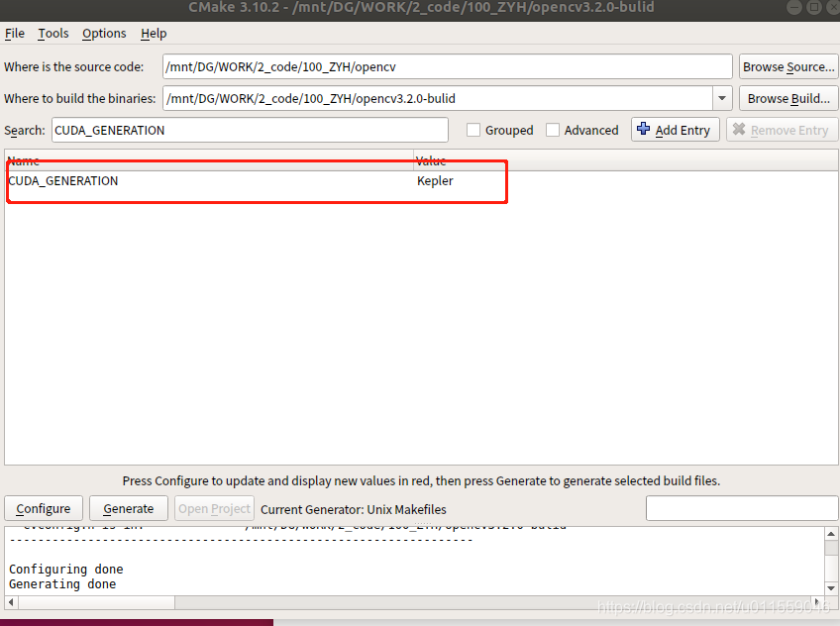Image resolution: width=840 pixels, height=626 pixels.
Task: Click the output log scroll left arrow
Action: pos(11,602)
